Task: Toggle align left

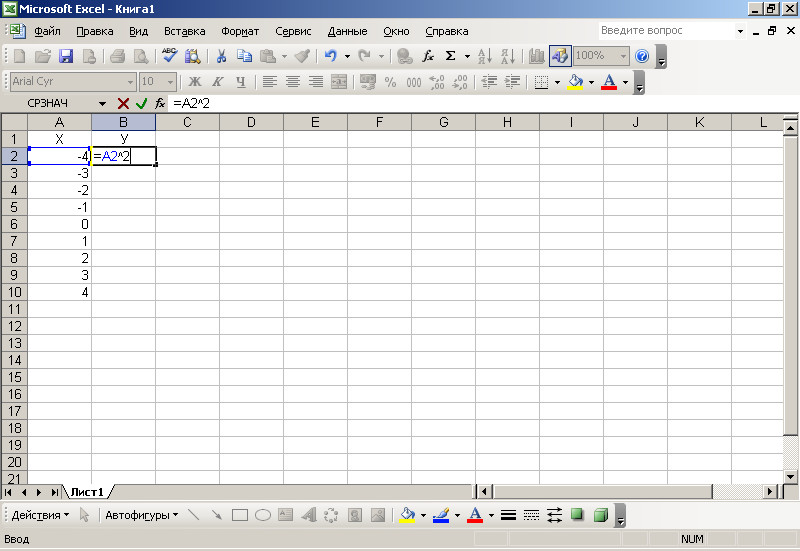Action: [x=269, y=82]
